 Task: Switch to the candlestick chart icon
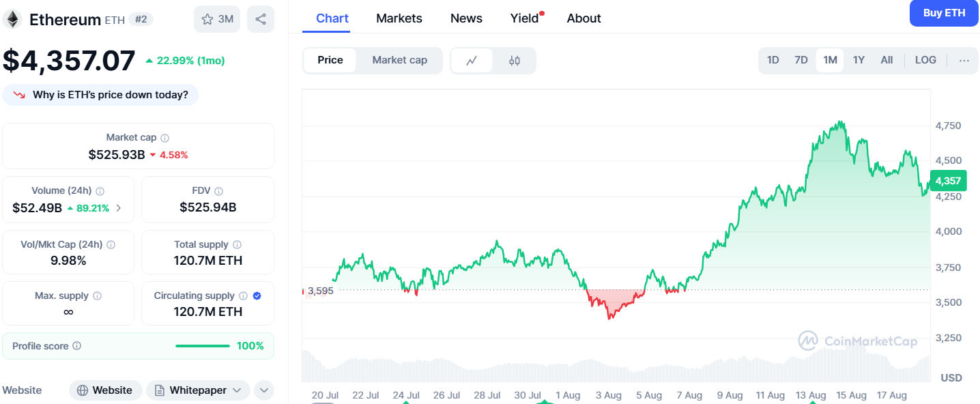tap(515, 61)
